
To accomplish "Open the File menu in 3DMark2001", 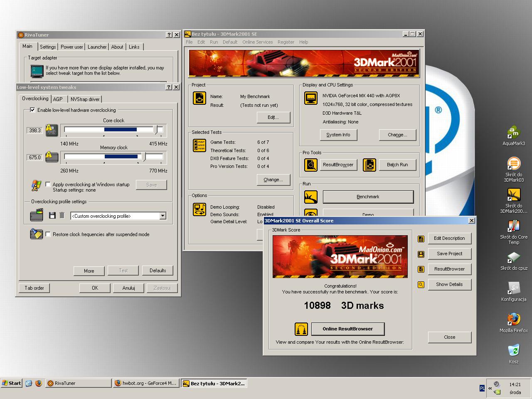I will (189, 42).
